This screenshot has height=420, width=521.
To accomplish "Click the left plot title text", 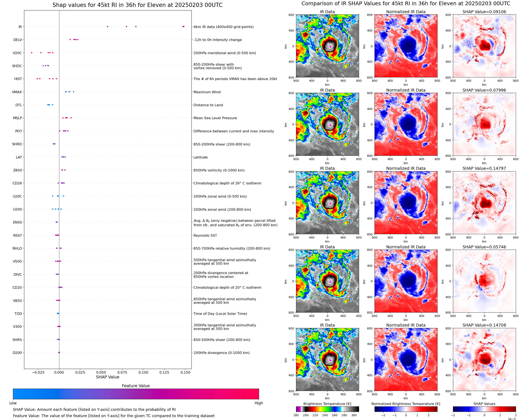I will 137,5.
